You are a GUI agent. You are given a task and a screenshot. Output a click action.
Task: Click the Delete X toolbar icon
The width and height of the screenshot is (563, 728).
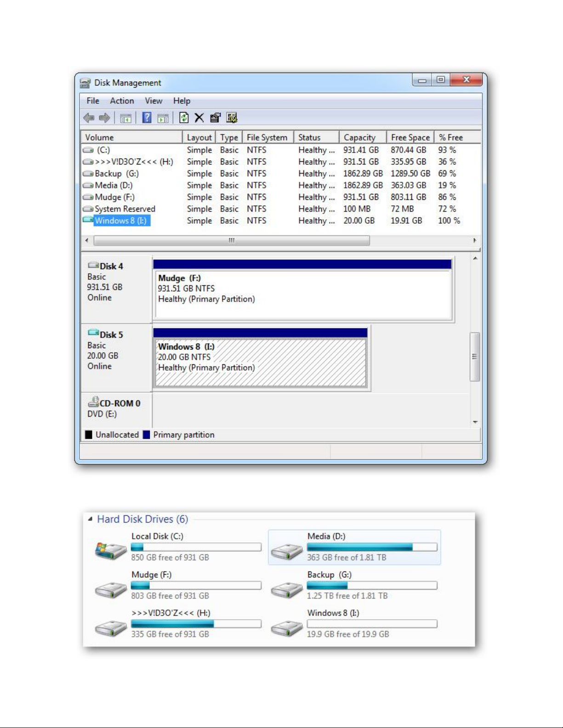tap(199, 118)
